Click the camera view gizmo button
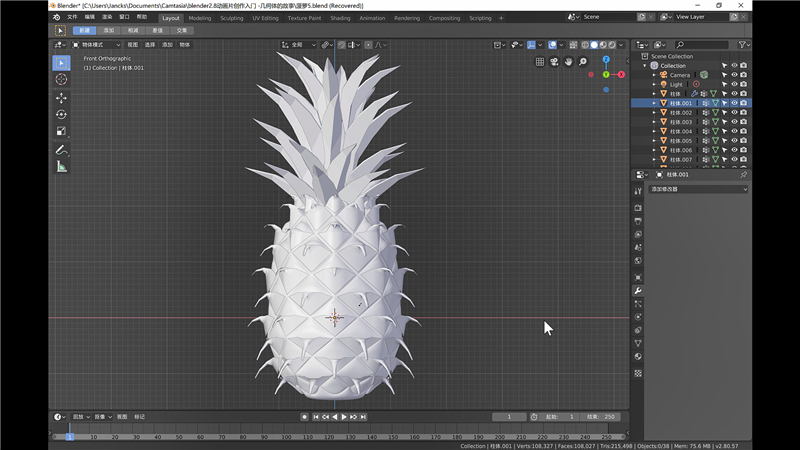Image resolution: width=800 pixels, height=450 pixels. point(554,62)
